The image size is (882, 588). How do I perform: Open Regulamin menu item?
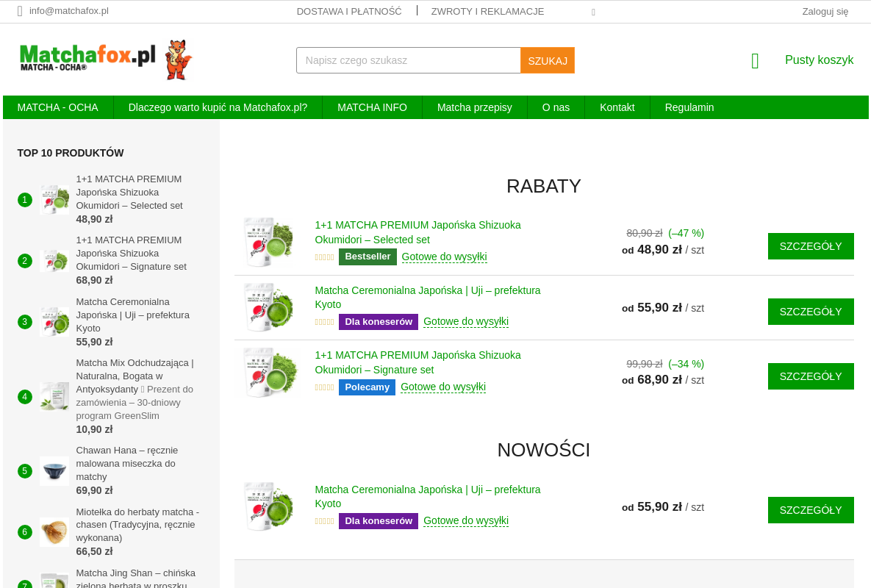pyautogui.click(x=689, y=107)
